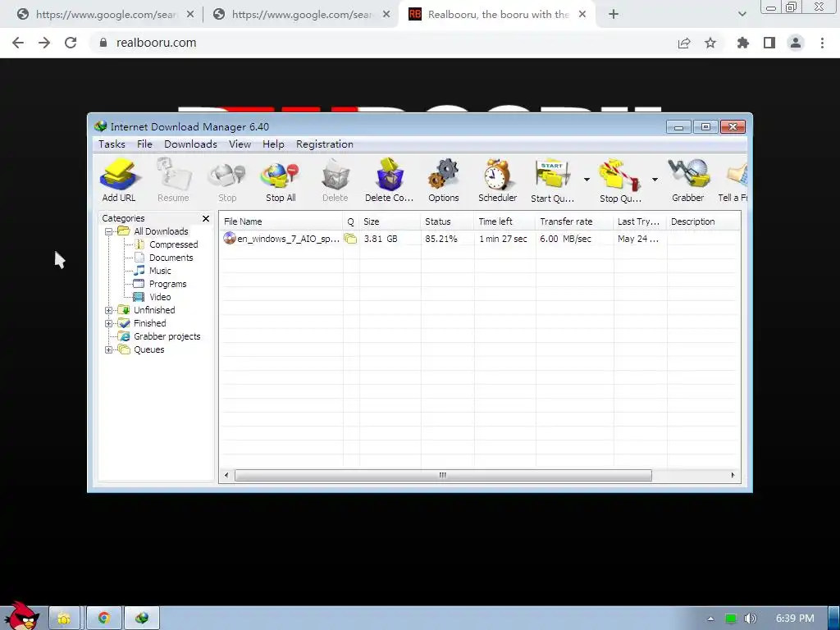Switch to first Google search tab
840x630 pixels.
pos(106,15)
